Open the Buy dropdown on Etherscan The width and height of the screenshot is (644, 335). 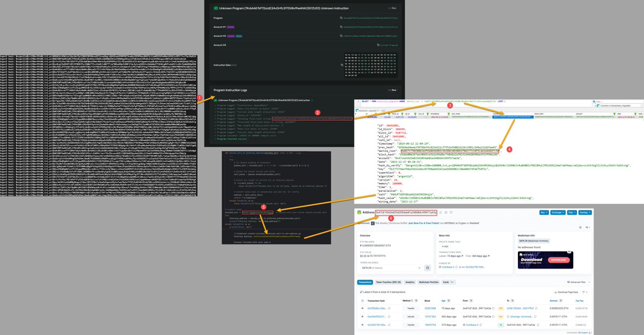(544, 212)
